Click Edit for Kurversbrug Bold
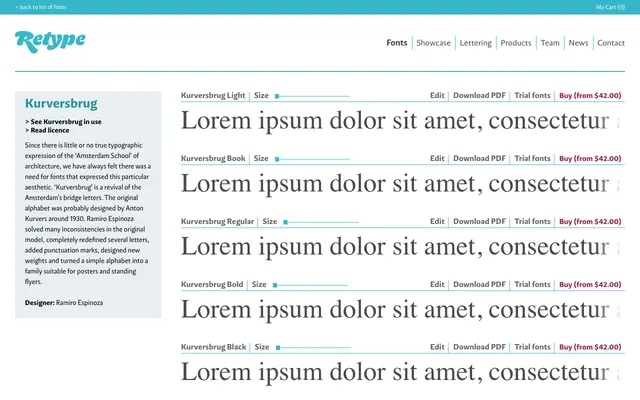Image resolution: width=640 pixels, height=400 pixels. coord(437,284)
